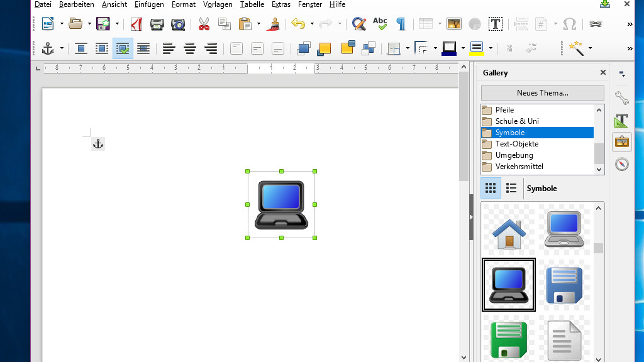Open the Extras menu
The image size is (644, 362).
[x=280, y=4]
